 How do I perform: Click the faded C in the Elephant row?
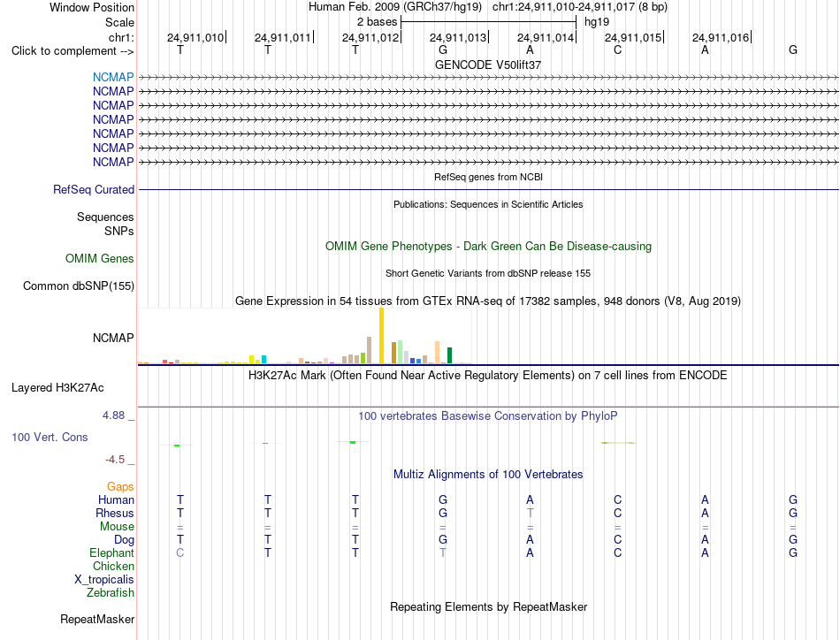point(180,552)
